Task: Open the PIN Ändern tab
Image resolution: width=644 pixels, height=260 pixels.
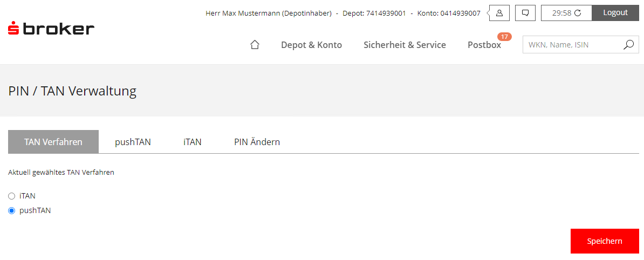Action: [257, 142]
